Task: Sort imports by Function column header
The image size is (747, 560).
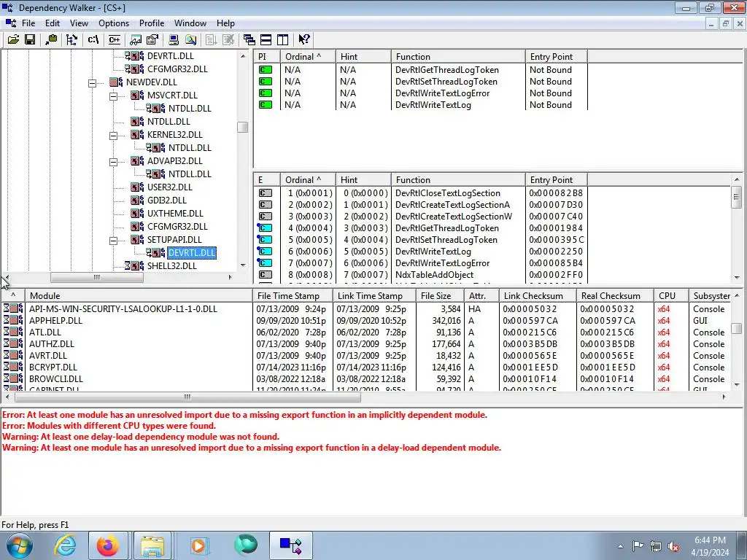Action: (x=458, y=57)
